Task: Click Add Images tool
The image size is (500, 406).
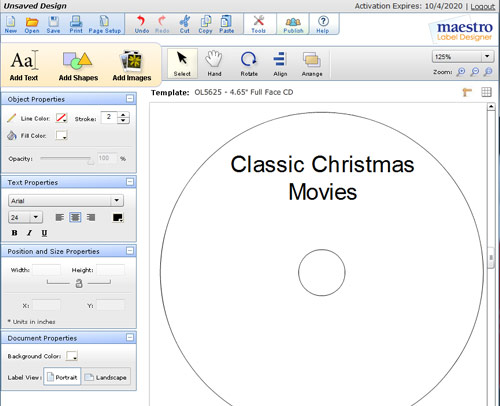Action: point(132,66)
